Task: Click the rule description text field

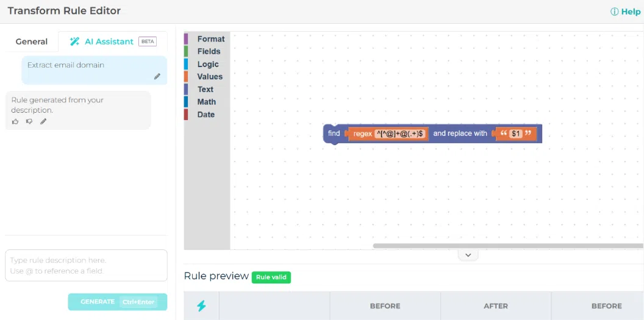Action: pos(86,265)
